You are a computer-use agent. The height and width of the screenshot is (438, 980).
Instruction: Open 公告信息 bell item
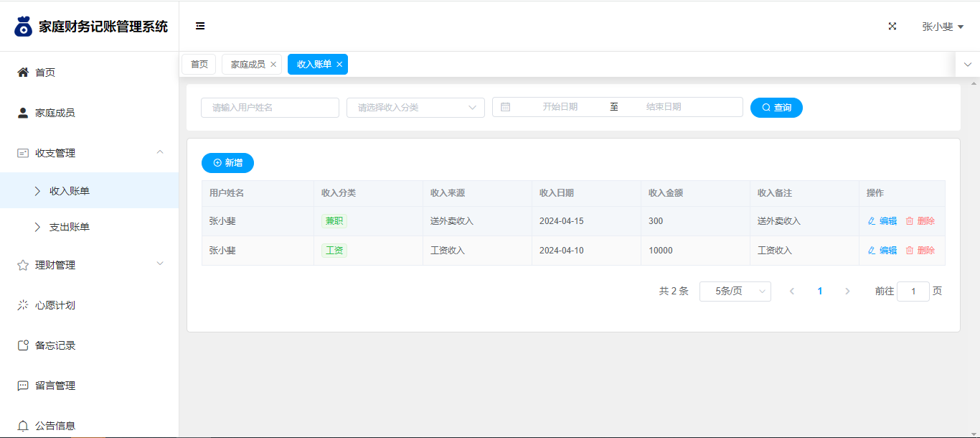click(23, 426)
